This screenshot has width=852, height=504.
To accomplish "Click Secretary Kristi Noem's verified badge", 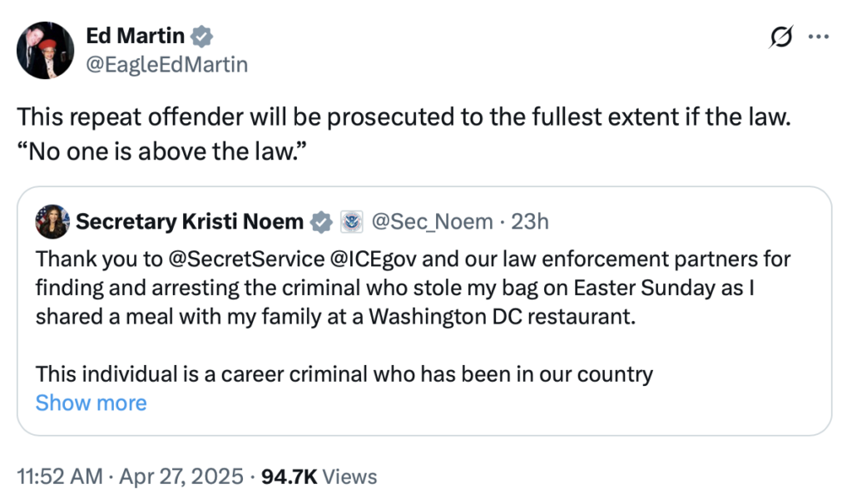I will tap(321, 222).
